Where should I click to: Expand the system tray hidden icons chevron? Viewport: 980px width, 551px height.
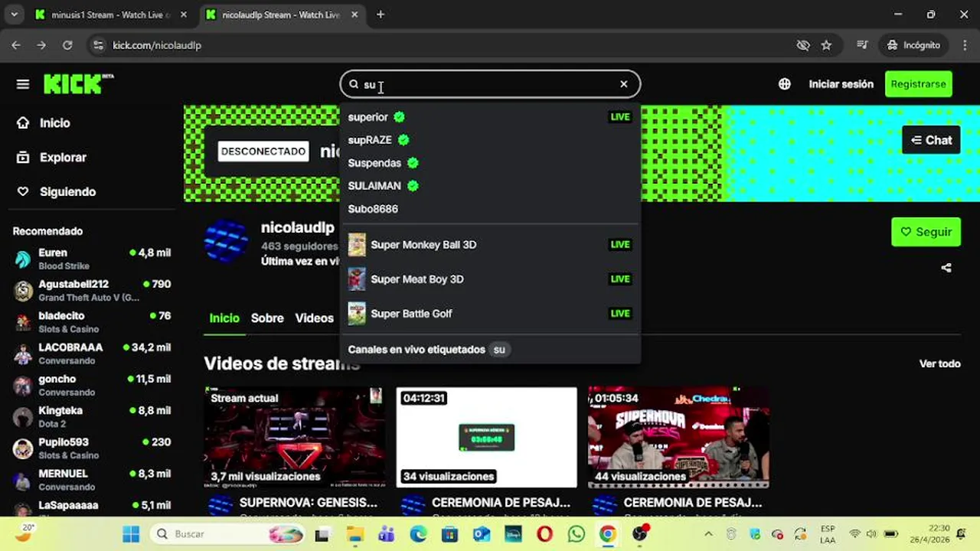coord(708,534)
